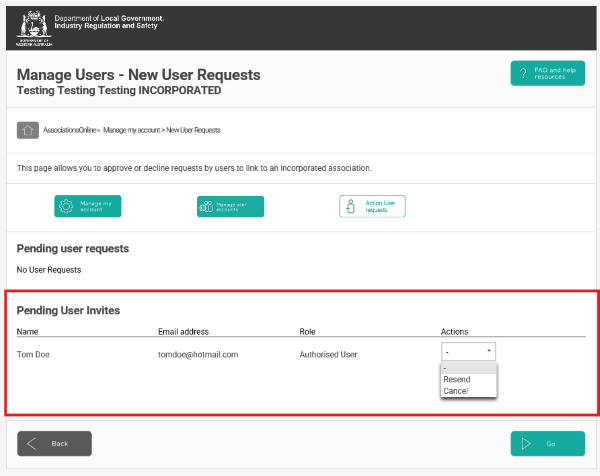Click the Back button
The height and width of the screenshot is (476, 600).
(54, 443)
